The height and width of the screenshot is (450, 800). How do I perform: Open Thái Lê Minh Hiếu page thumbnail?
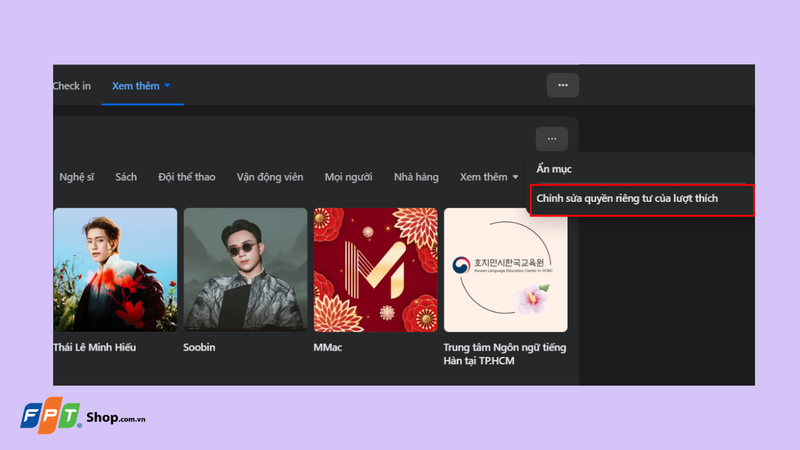(x=115, y=270)
